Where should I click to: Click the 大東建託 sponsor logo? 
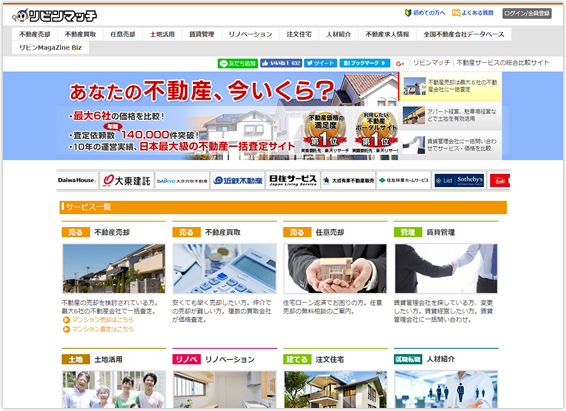click(x=127, y=180)
